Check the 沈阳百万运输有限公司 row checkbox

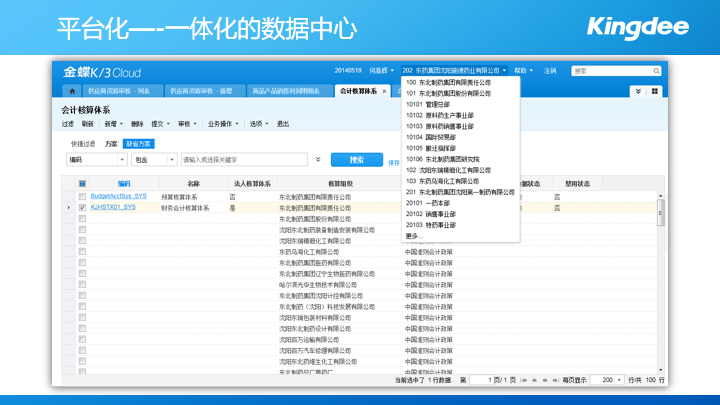coord(82,339)
